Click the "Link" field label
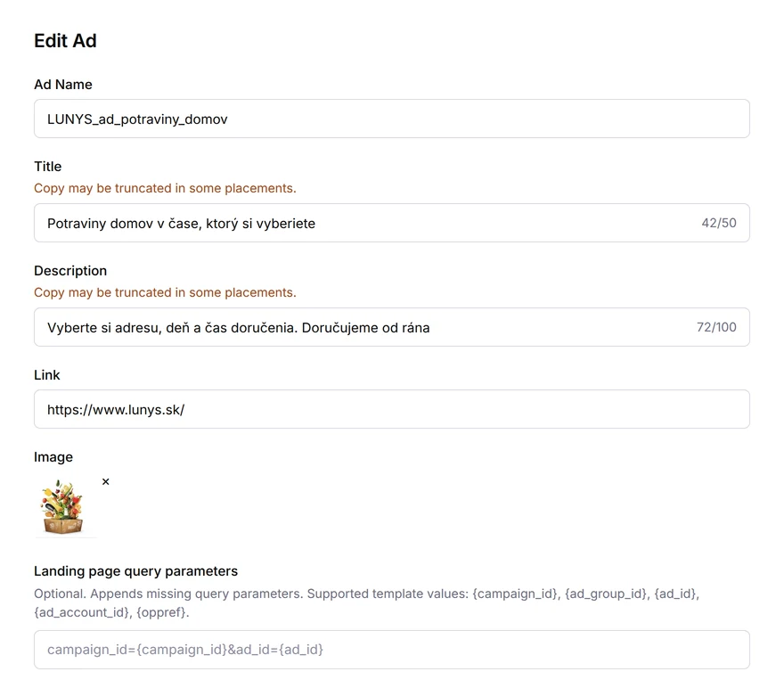Image resolution: width=784 pixels, height=696 pixels. (47, 375)
